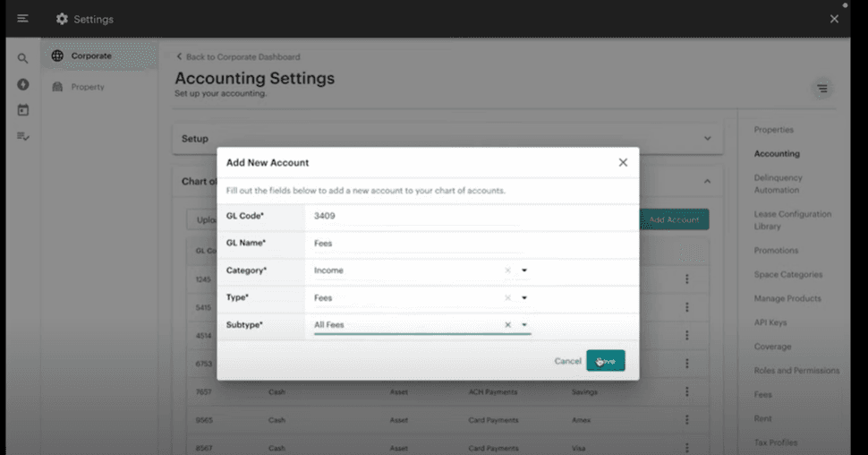Expand the Setup section chevron
868x455 pixels.
(708, 139)
